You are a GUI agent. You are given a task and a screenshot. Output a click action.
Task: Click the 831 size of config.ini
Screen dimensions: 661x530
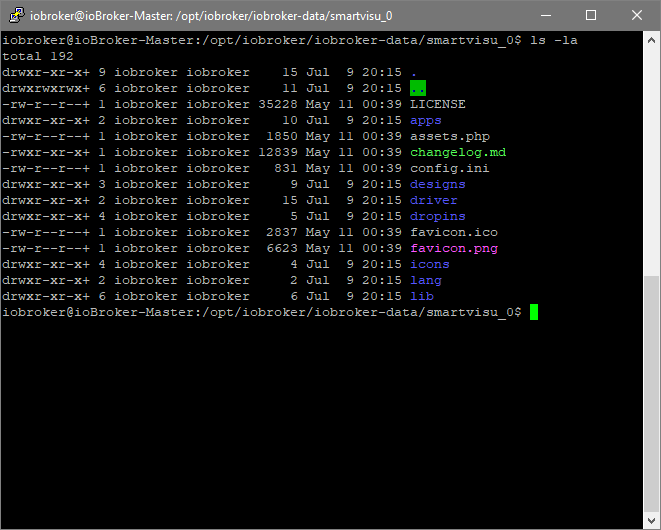(x=286, y=169)
